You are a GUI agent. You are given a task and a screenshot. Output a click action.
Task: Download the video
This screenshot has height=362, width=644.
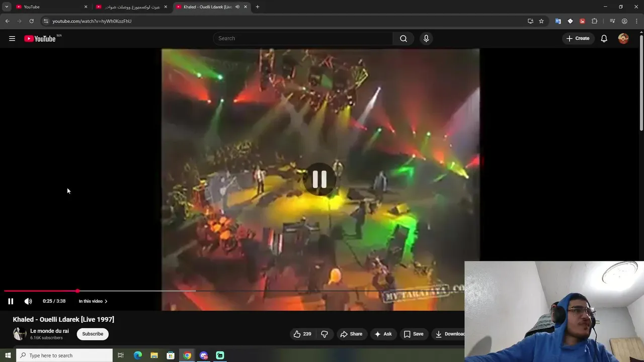pos(449,334)
